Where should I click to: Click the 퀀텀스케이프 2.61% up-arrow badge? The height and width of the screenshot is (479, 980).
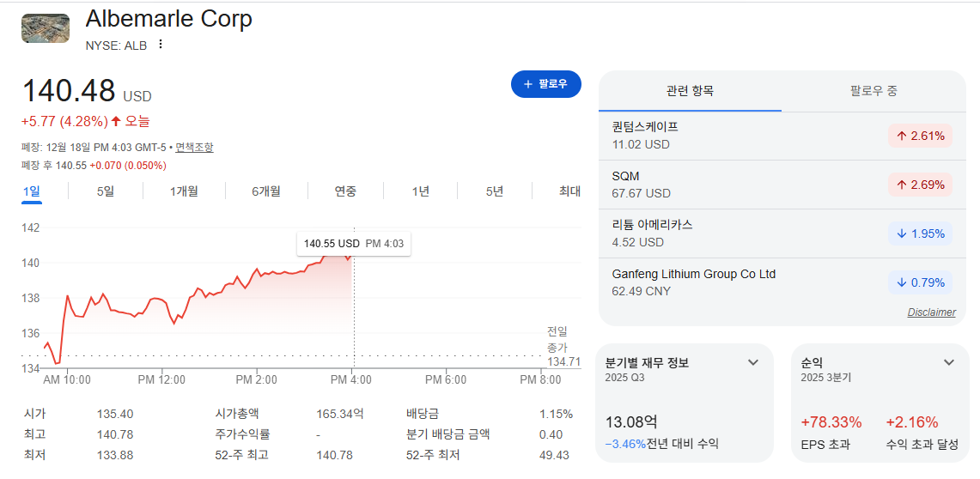coord(920,136)
